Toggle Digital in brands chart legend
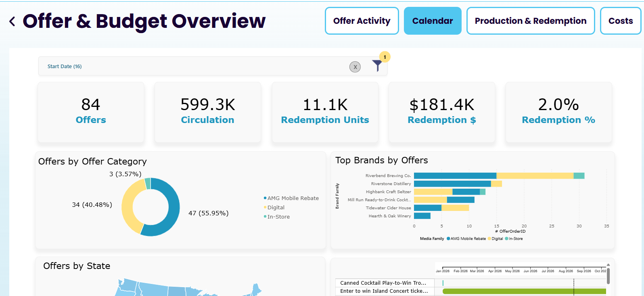Viewport: 644px width, 296px height. pyautogui.click(x=496, y=239)
